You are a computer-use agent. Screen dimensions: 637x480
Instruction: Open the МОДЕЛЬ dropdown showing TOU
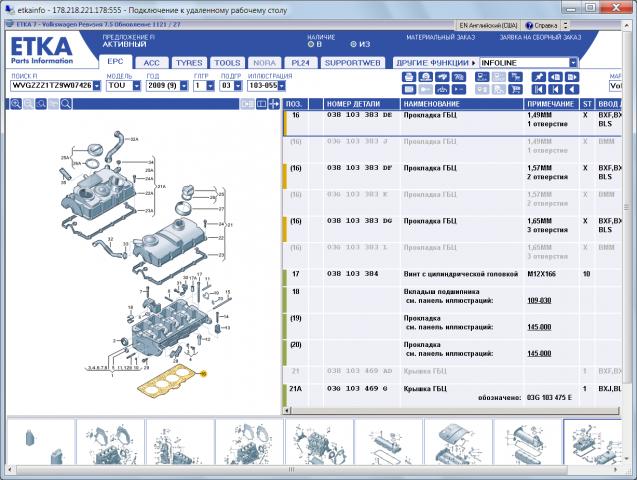tap(136, 86)
